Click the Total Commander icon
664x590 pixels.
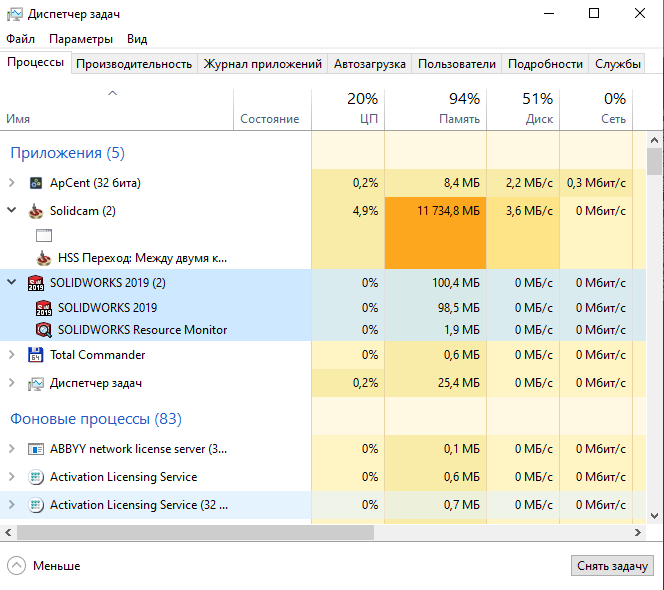[36, 355]
